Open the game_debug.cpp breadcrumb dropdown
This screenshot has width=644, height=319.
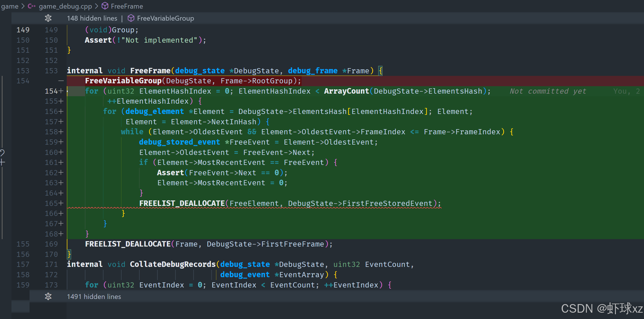pyautogui.click(x=65, y=6)
